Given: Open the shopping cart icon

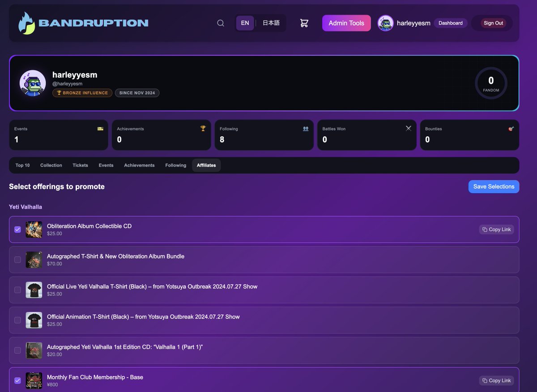Looking at the screenshot, I should click(304, 23).
